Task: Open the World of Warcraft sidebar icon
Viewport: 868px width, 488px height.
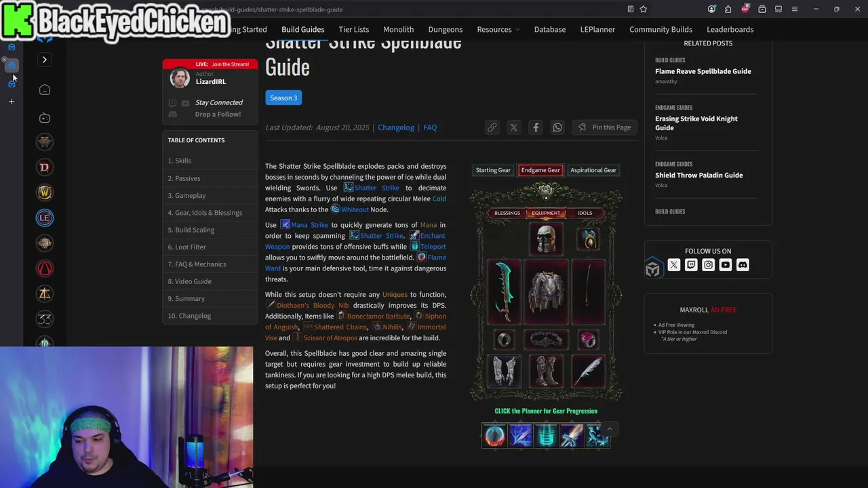Action: 45,192
